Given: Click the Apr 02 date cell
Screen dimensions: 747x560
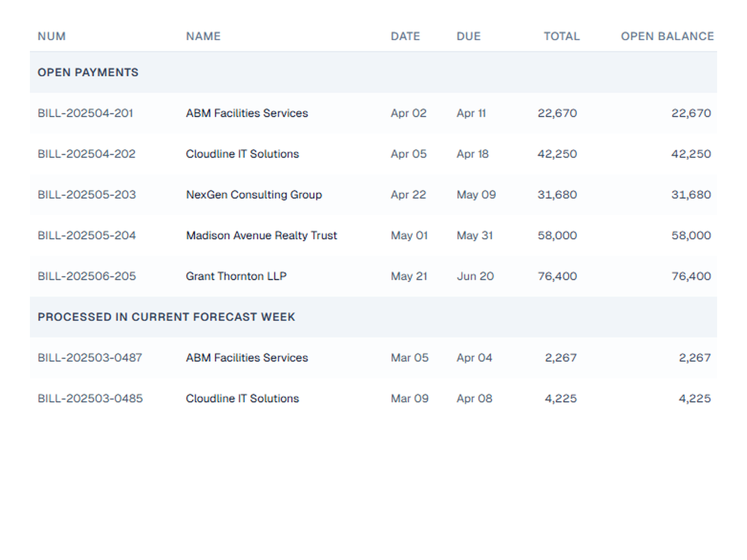Looking at the screenshot, I should (409, 113).
